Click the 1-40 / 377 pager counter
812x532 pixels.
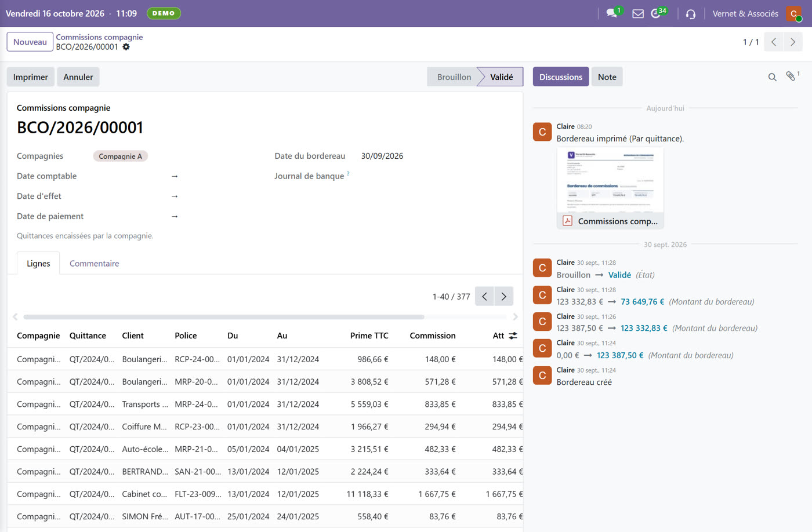click(x=451, y=296)
